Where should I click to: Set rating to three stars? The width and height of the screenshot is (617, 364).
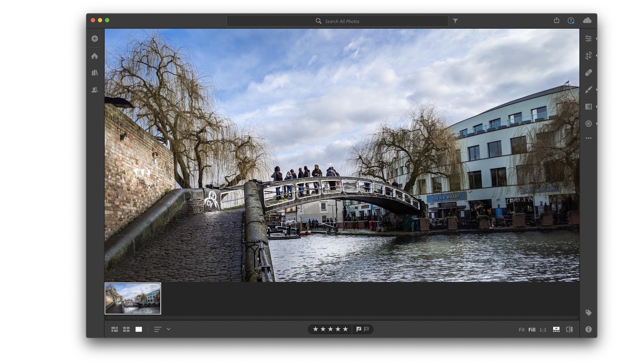(330, 329)
